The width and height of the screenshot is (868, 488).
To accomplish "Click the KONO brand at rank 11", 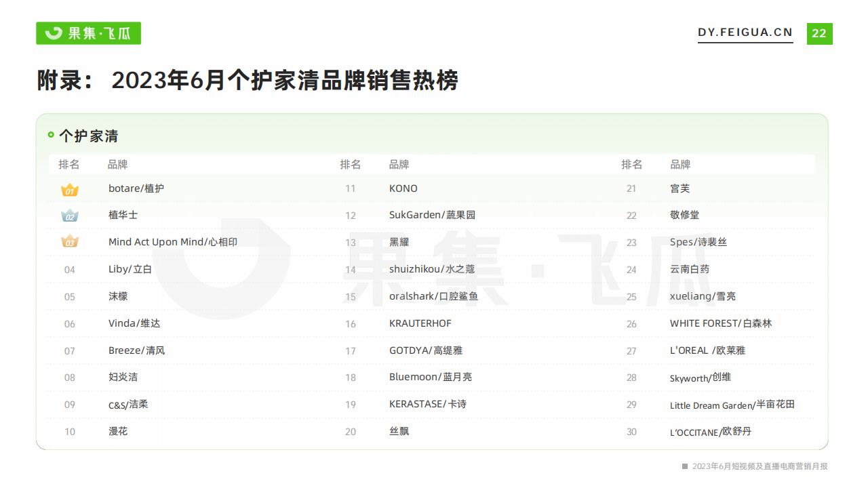I will 403,188.
